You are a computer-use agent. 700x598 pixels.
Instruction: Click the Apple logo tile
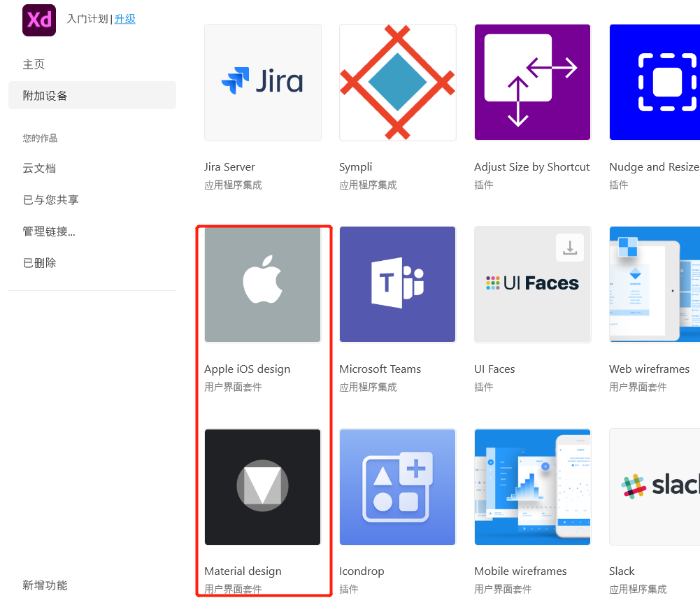coord(262,284)
